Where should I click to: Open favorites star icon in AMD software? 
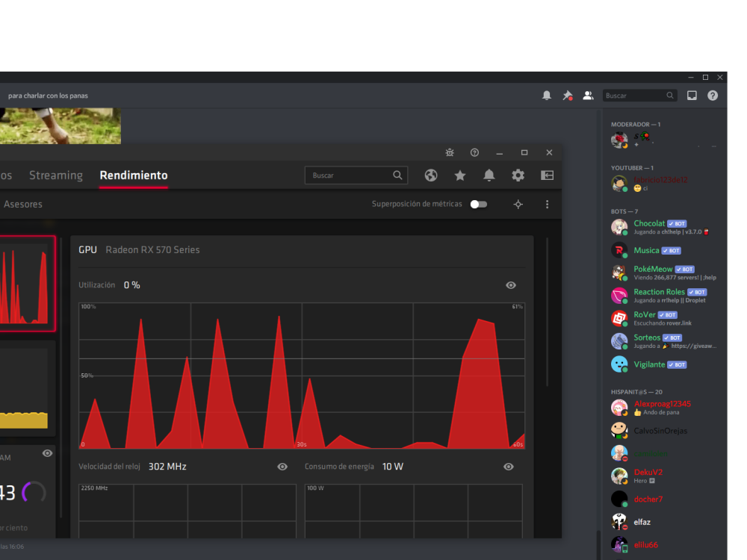click(x=459, y=175)
